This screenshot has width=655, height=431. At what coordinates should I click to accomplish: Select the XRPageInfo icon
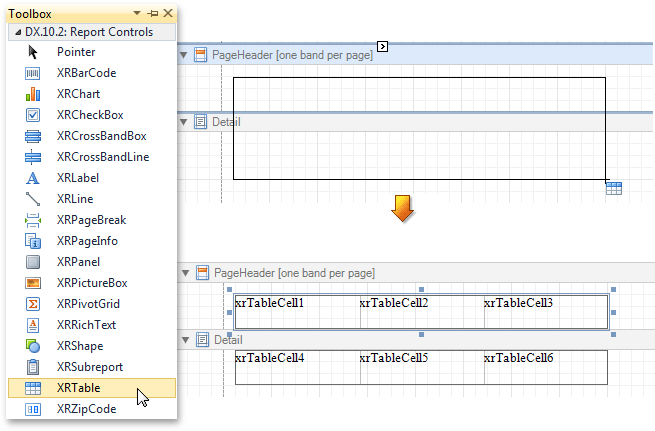click(x=33, y=241)
